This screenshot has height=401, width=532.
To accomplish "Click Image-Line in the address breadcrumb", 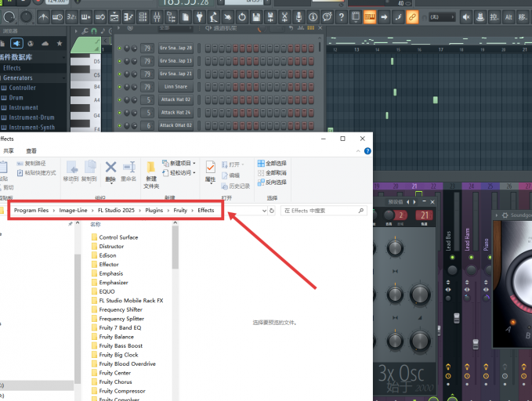I will (x=73, y=211).
